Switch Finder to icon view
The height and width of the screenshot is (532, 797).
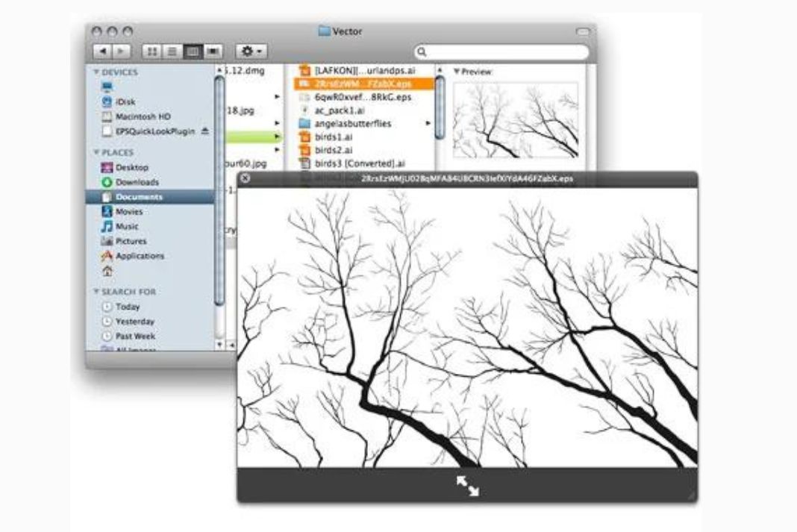tap(152, 51)
